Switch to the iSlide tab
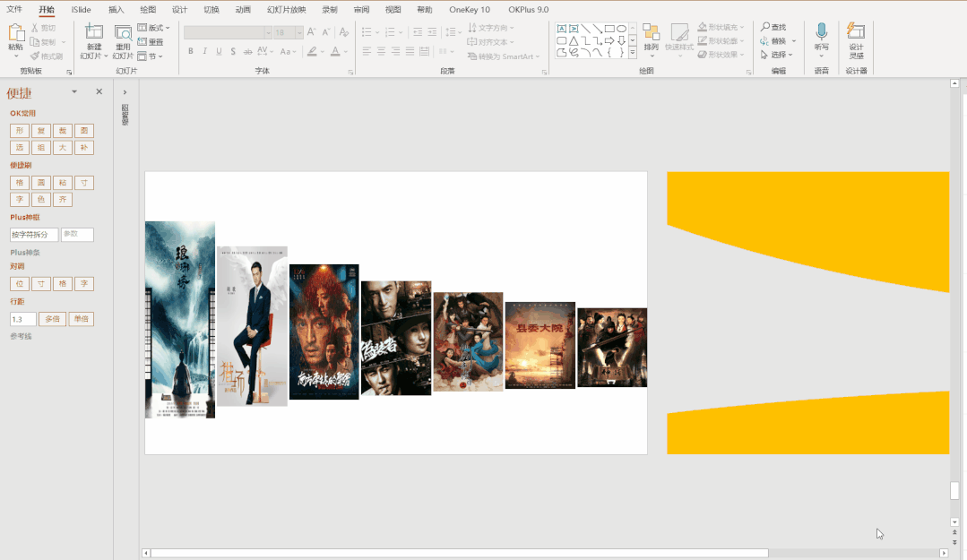 (81, 9)
